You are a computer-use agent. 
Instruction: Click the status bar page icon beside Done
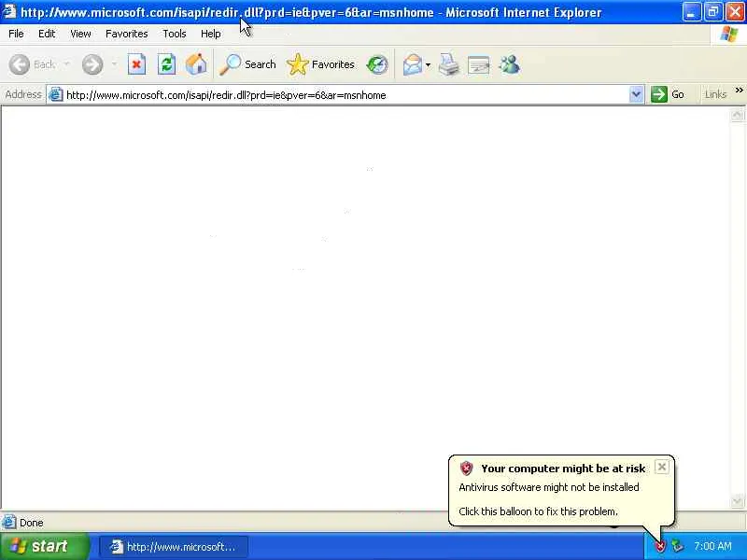[x=8, y=522]
